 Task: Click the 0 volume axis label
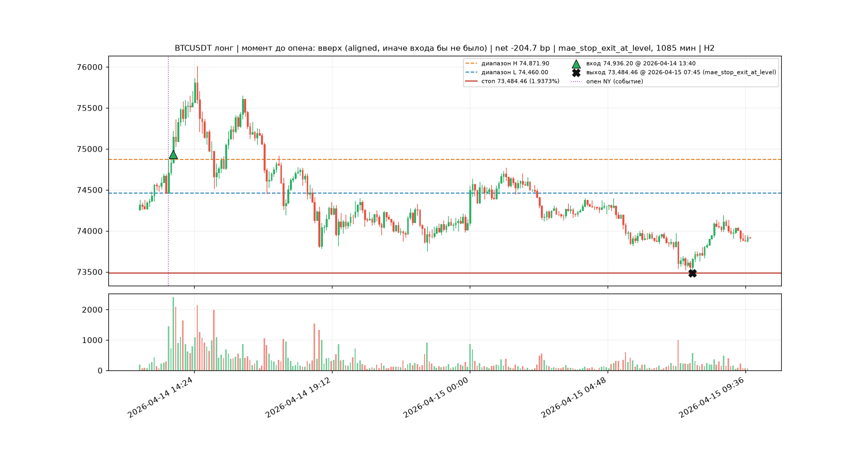pos(100,371)
